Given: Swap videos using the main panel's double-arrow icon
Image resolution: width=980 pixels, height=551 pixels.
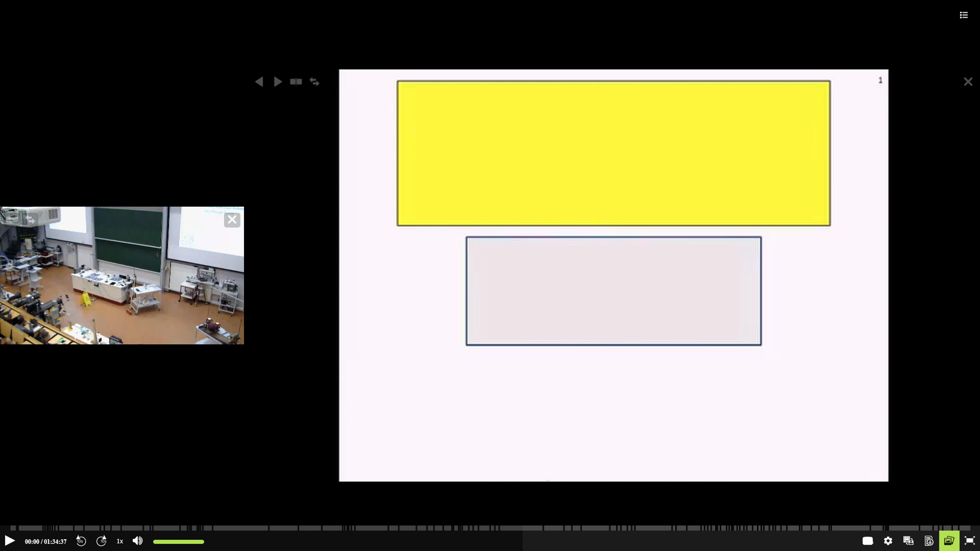Looking at the screenshot, I should click(x=315, y=82).
